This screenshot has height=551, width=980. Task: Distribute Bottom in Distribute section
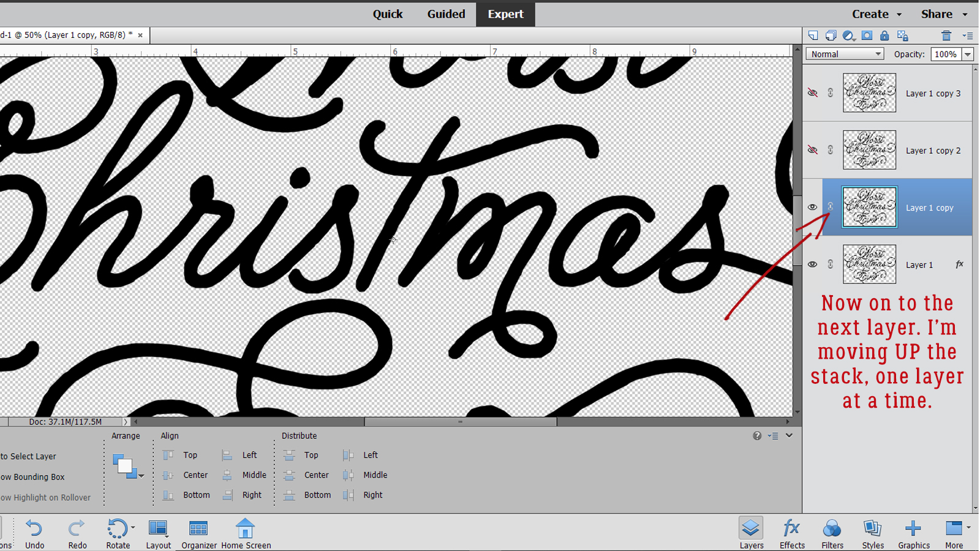point(307,495)
